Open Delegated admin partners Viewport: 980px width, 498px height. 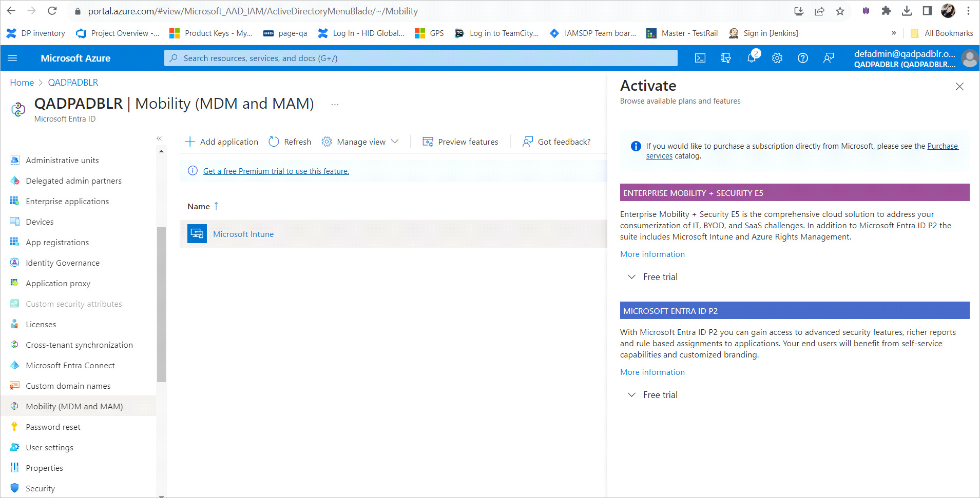coord(74,181)
